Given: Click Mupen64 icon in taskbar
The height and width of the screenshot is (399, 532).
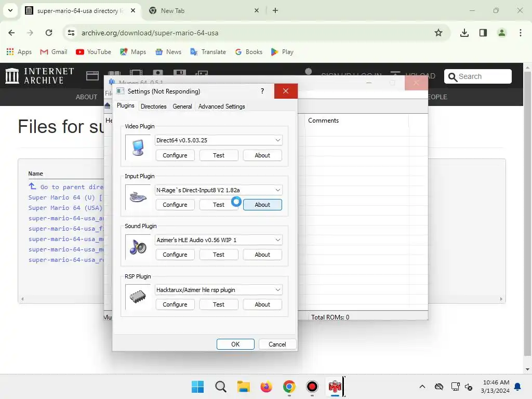Looking at the screenshot, I should [x=335, y=387].
